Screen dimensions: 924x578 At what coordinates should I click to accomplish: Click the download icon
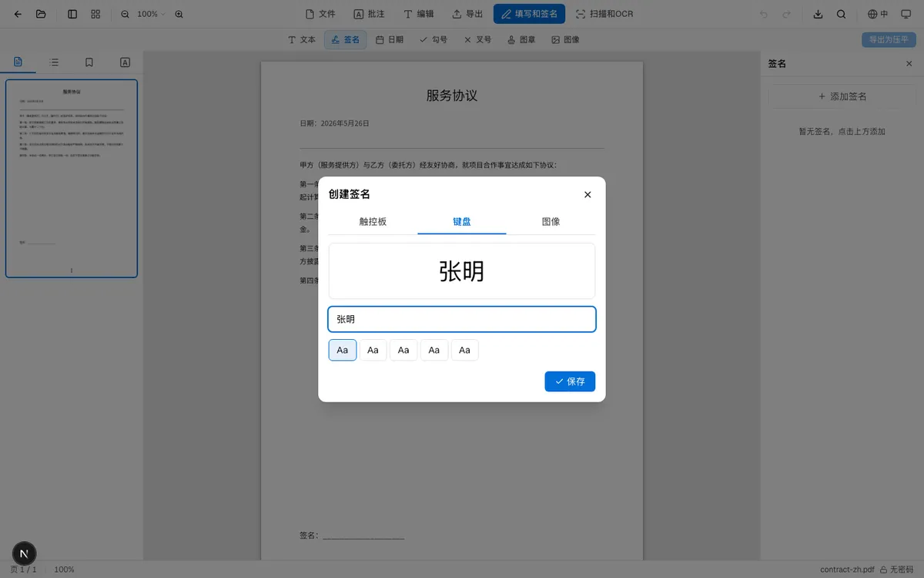[x=819, y=14]
